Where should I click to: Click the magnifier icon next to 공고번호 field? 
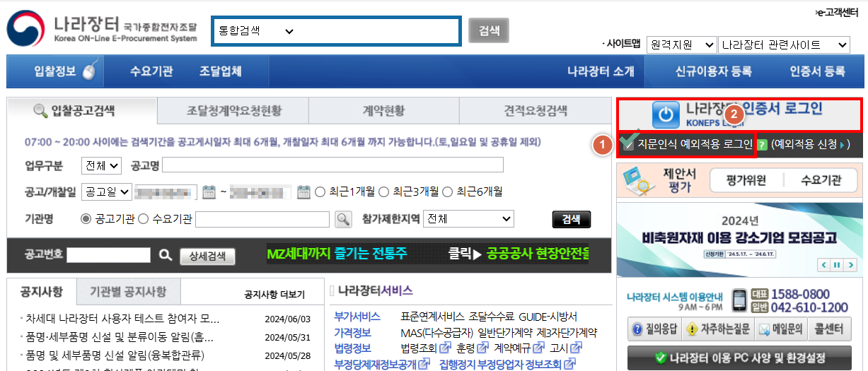coord(165,254)
